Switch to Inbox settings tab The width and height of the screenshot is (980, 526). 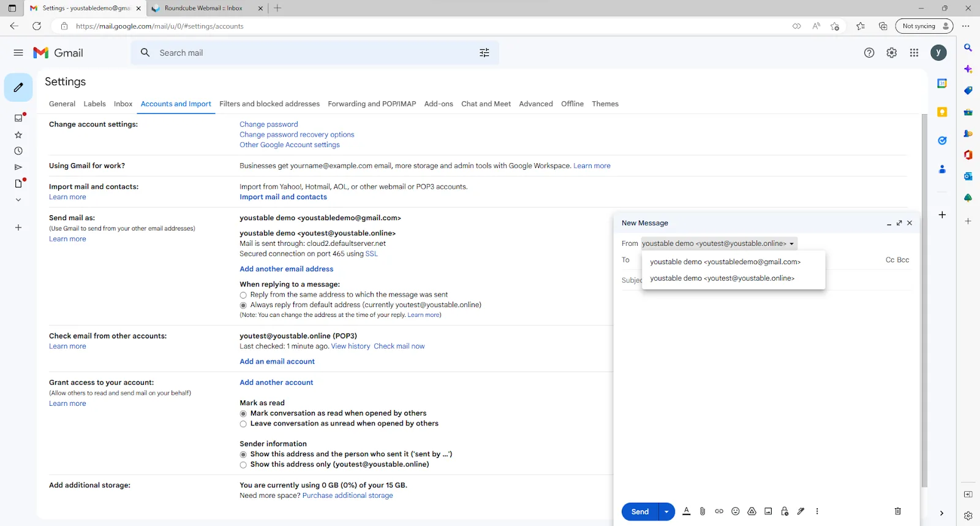pos(123,104)
